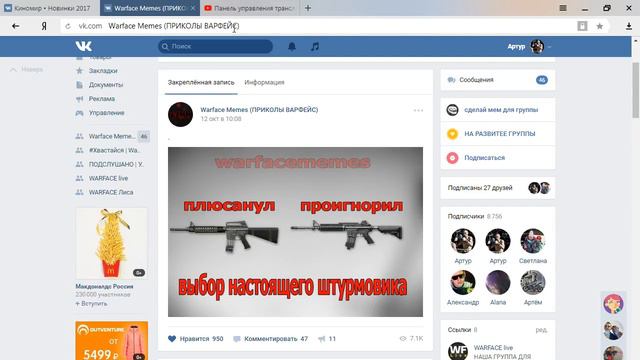The image size is (640, 360).
Task: Click the Закладки star sidebar icon
Action: (80, 71)
